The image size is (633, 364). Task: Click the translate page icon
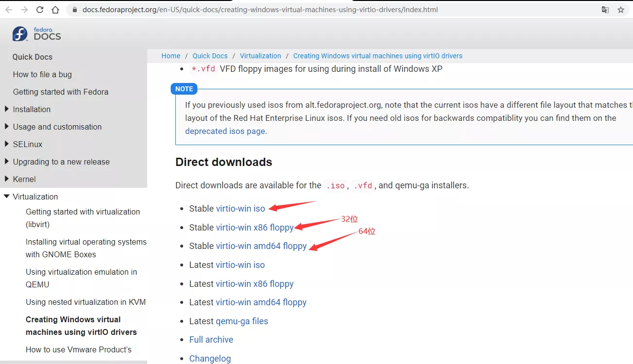[605, 10]
